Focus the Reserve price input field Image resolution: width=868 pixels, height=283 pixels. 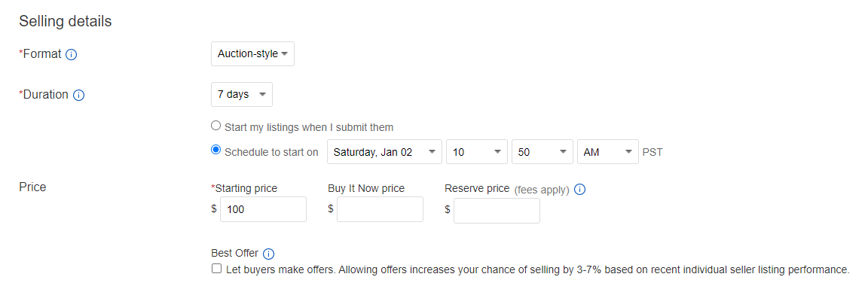tap(497, 211)
